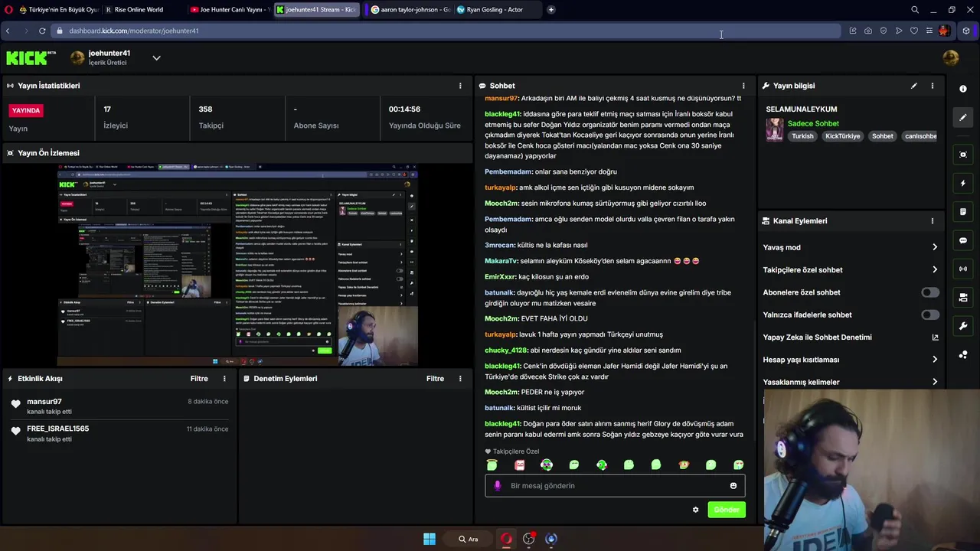
Task: Select the broadcast signal icon in the sidebar
Action: [963, 269]
